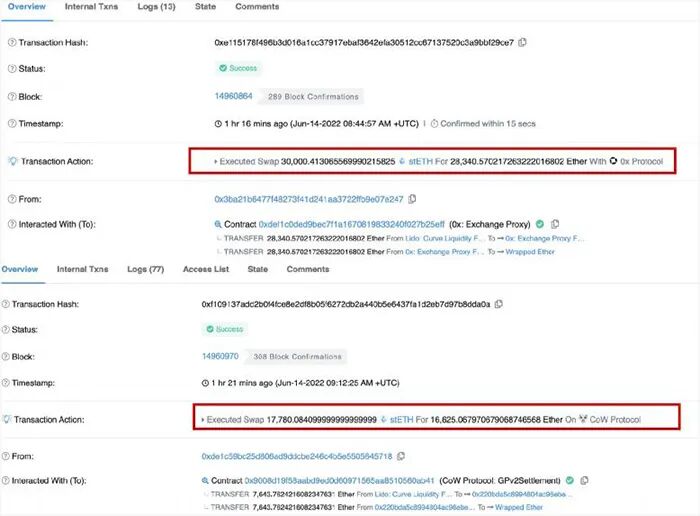This screenshot has width=700, height=516.
Task: Copy the first transaction hash
Action: pyautogui.click(x=522, y=42)
